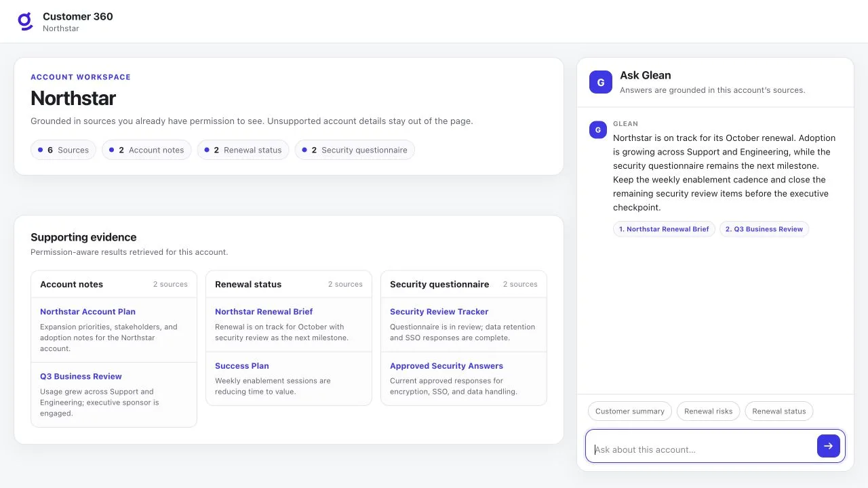The image size is (868, 488).
Task: Choose the Customer summary suggestion
Action: pyautogui.click(x=630, y=411)
